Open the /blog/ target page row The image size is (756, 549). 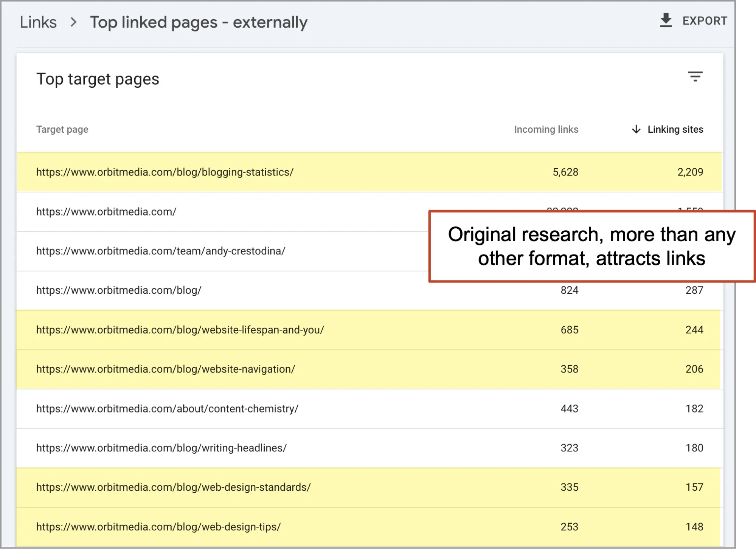pos(119,290)
